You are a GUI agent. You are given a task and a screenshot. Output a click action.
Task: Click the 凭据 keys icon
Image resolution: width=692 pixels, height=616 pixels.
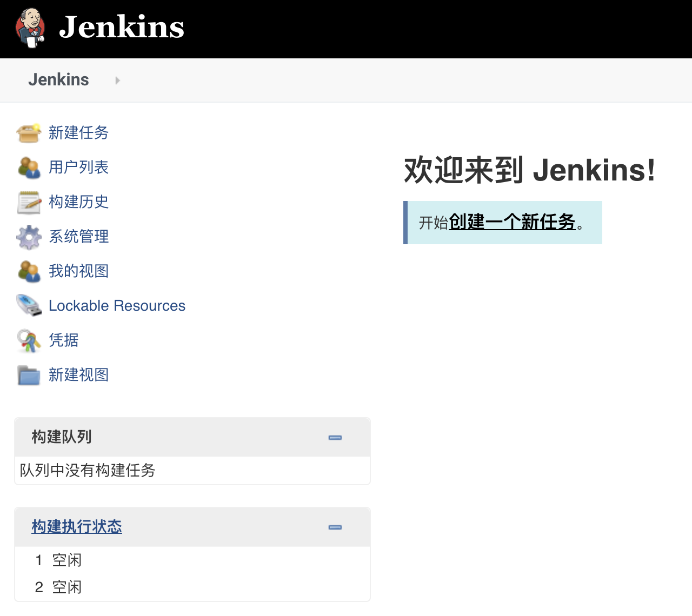click(x=29, y=340)
